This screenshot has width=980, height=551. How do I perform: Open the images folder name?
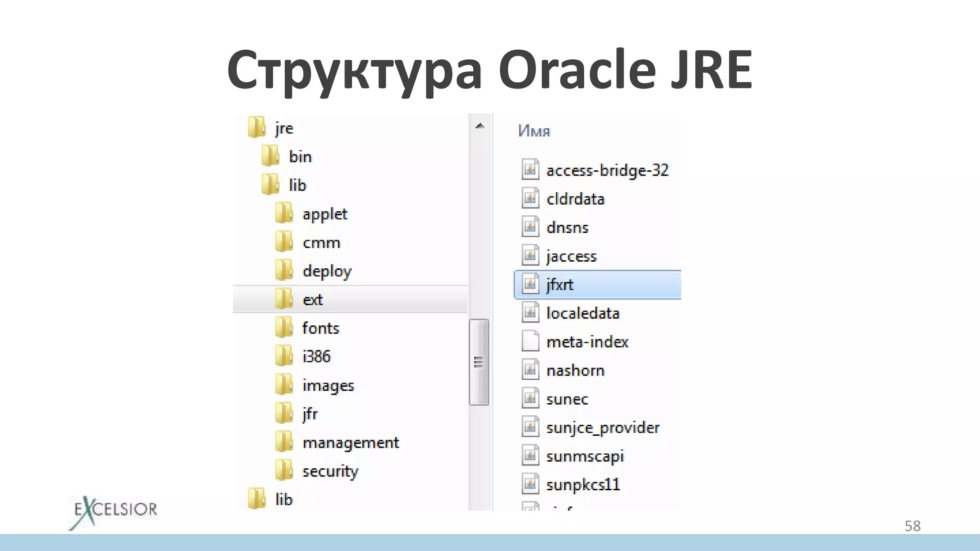[x=328, y=386]
